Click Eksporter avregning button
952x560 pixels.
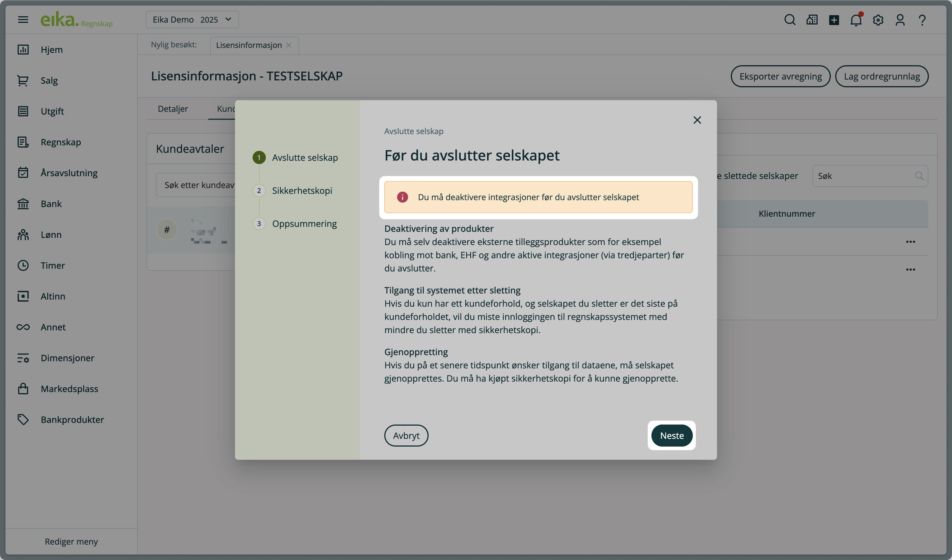(x=780, y=76)
